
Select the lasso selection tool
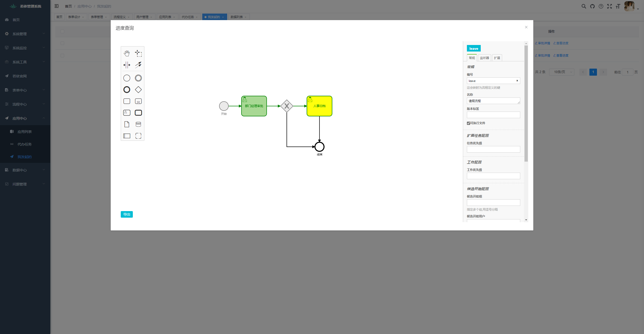tap(138, 53)
